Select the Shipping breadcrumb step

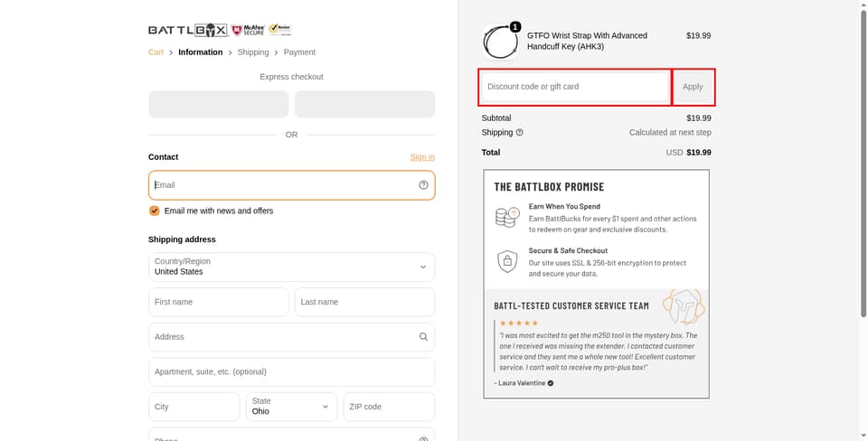[253, 52]
